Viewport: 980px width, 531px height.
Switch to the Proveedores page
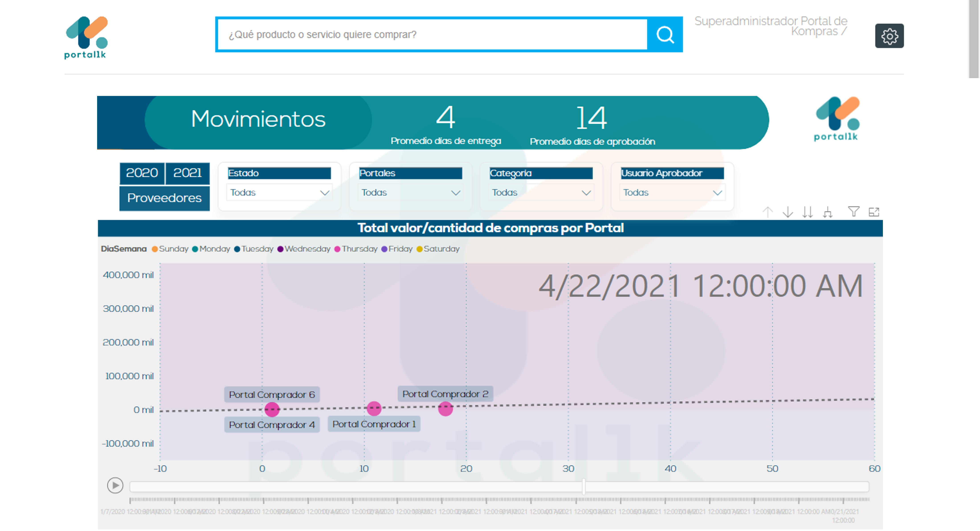tap(164, 198)
